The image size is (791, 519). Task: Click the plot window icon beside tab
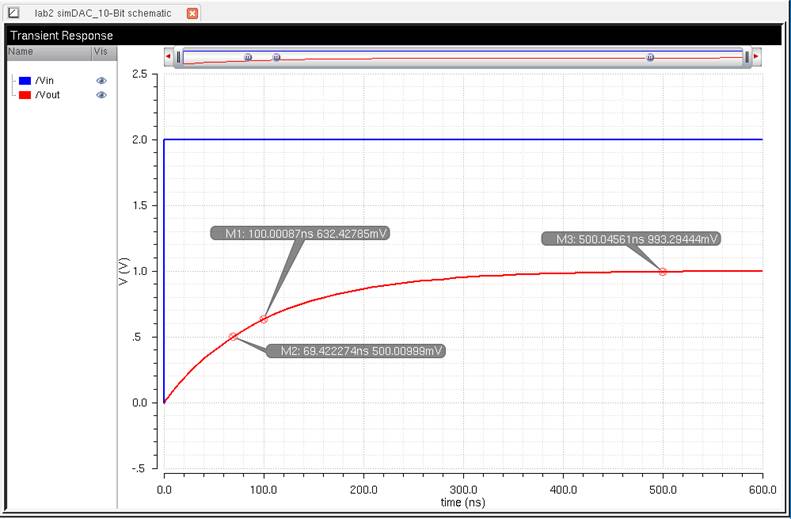click(x=14, y=13)
